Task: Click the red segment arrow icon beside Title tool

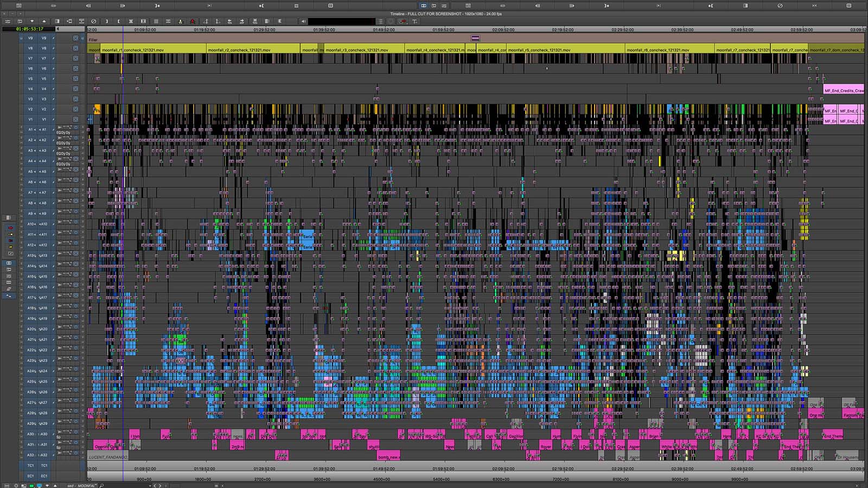Action: click(x=403, y=21)
